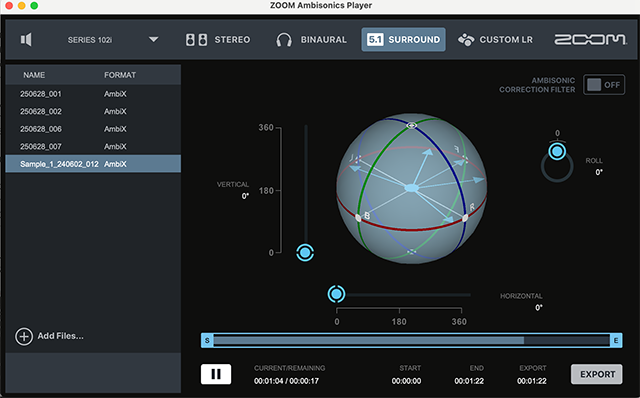640x398 pixels.
Task: Click the playback progress bar
Action: coord(411,340)
